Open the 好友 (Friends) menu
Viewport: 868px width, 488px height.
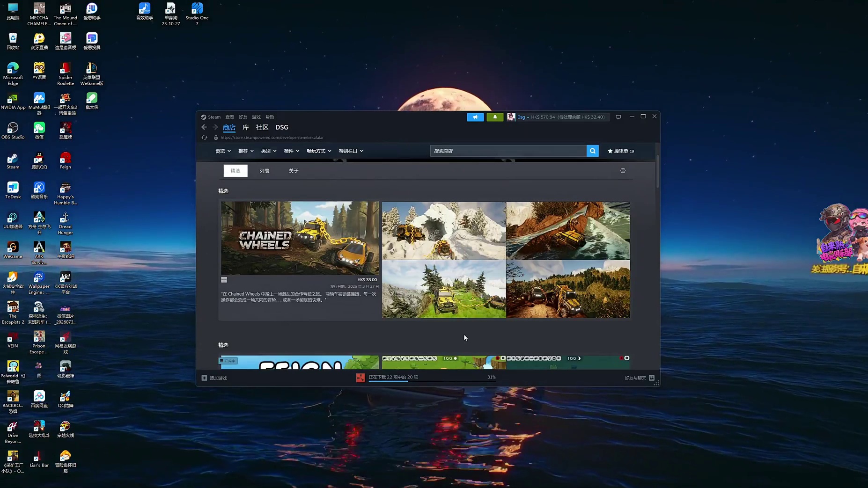click(243, 117)
